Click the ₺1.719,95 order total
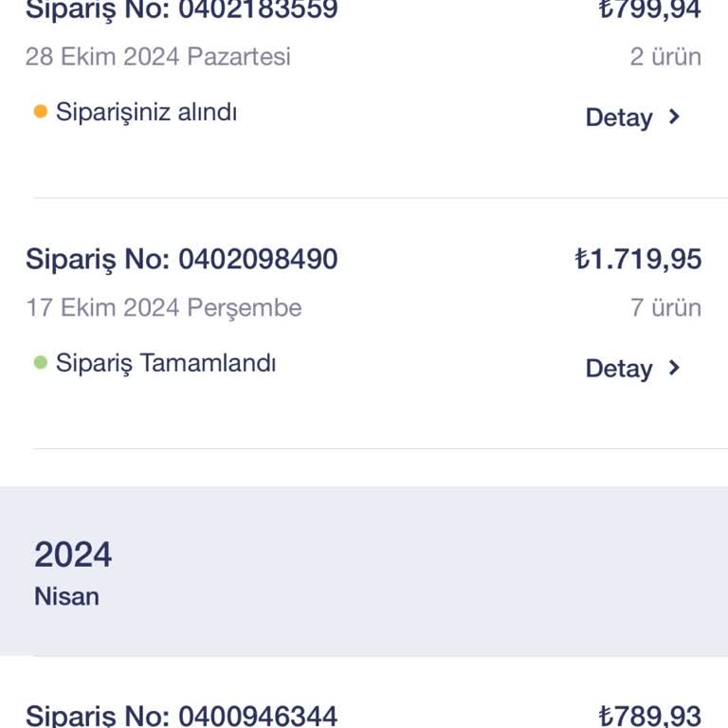728x728 pixels. coord(638,259)
